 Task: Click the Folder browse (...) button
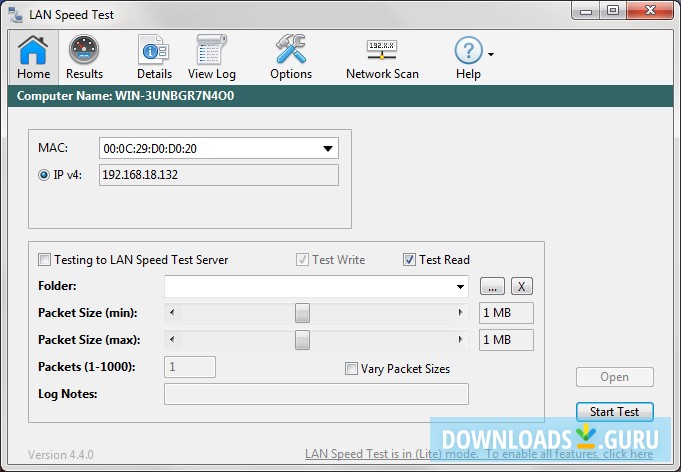pos(492,286)
